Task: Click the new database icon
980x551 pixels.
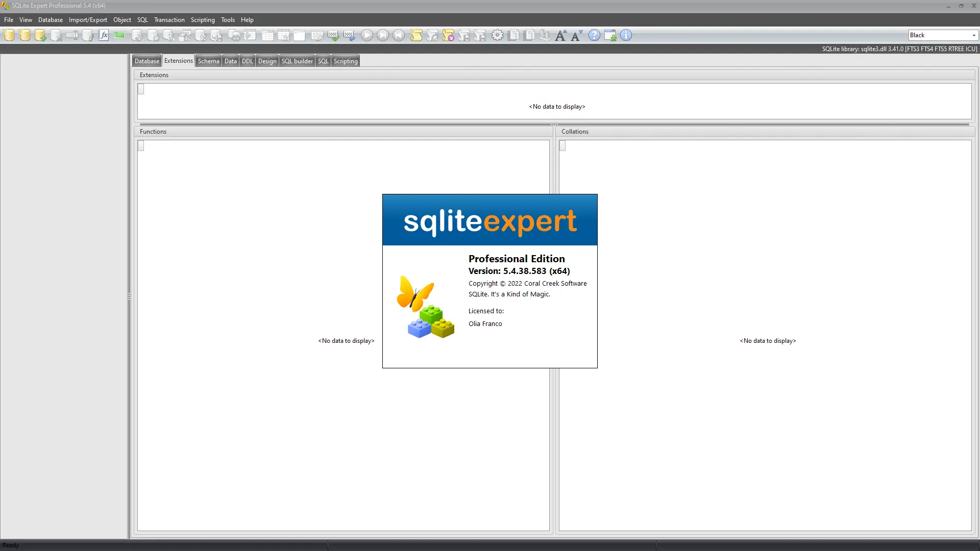Action: click(9, 35)
